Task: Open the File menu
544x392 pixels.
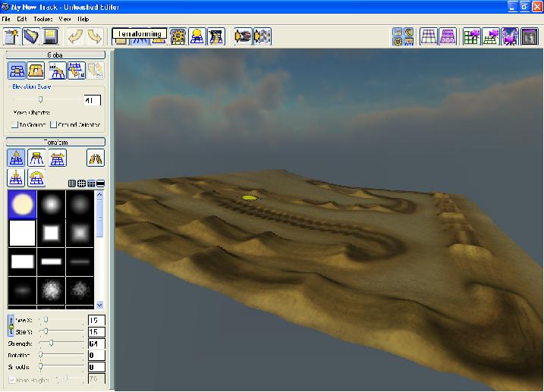Action: [7, 18]
